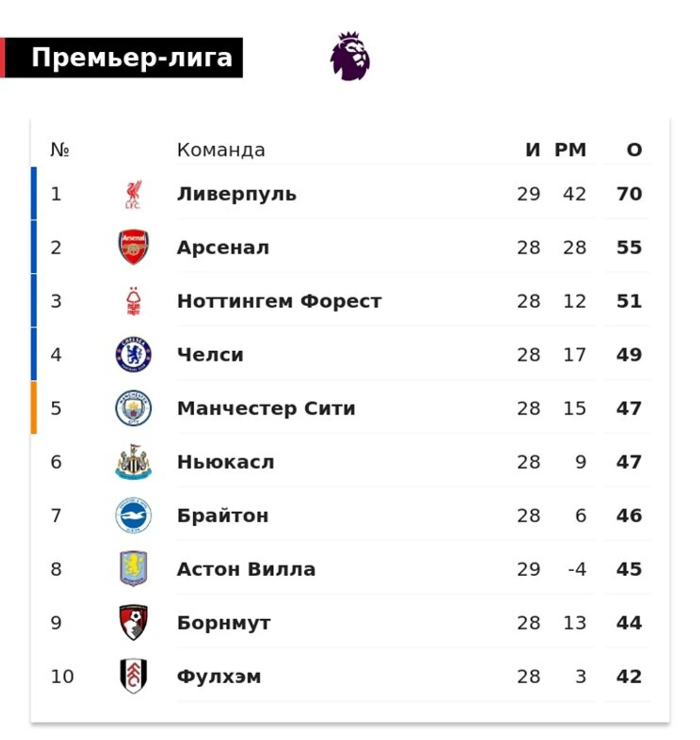Click the Liverpool club crest

133,194
